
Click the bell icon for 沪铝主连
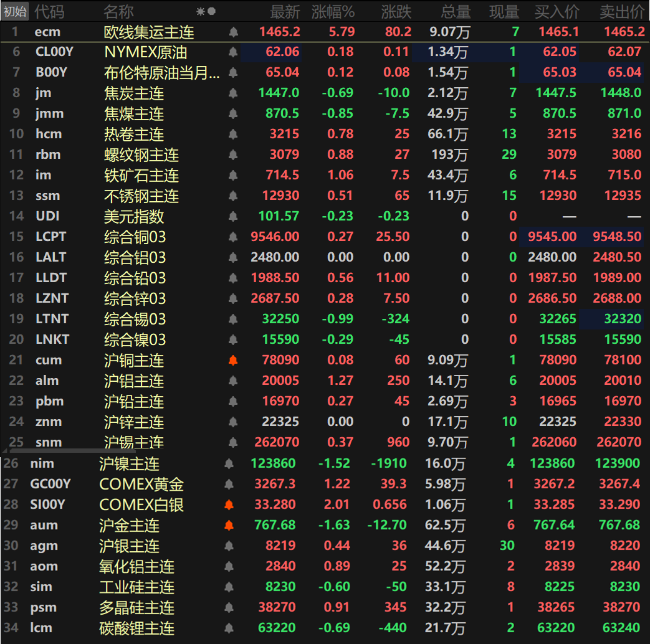click(x=233, y=381)
